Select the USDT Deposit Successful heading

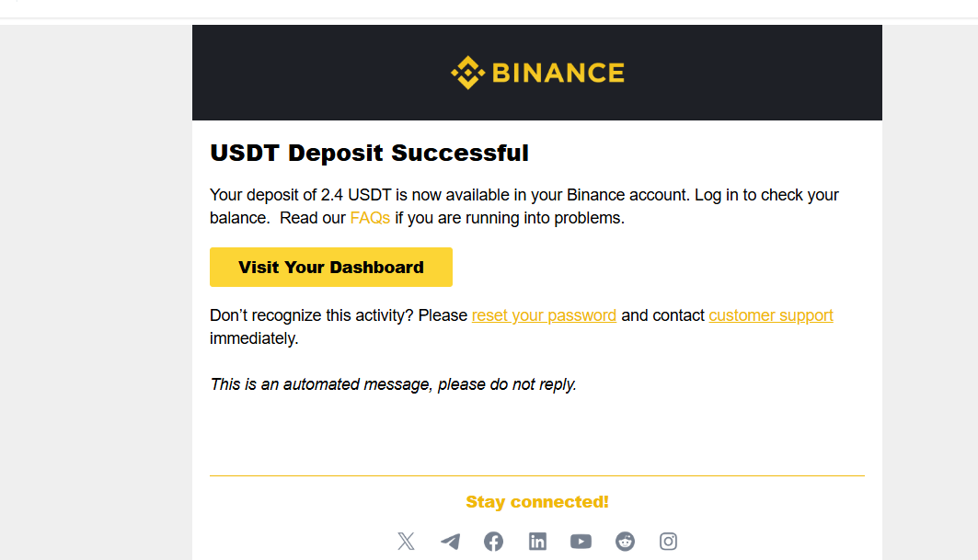[369, 153]
